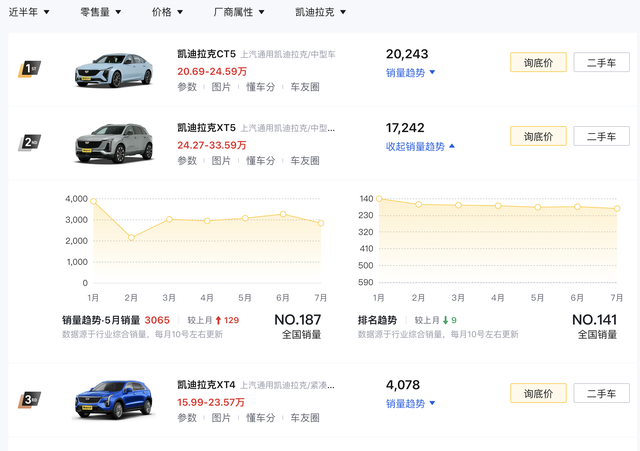Screen dimensions: 640x451
Task: Open 参数 link under 凯迪拉克XT5
Action: [x=187, y=161]
